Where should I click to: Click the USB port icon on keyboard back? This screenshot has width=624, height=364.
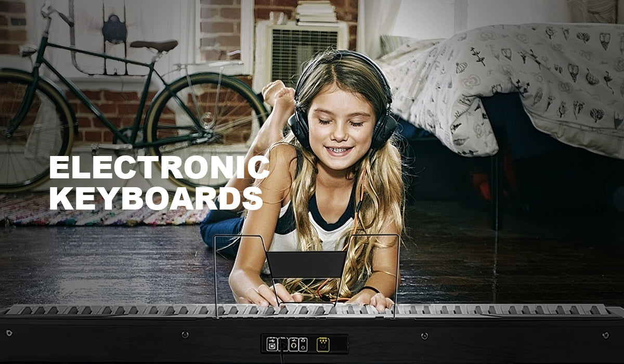tap(272, 344)
